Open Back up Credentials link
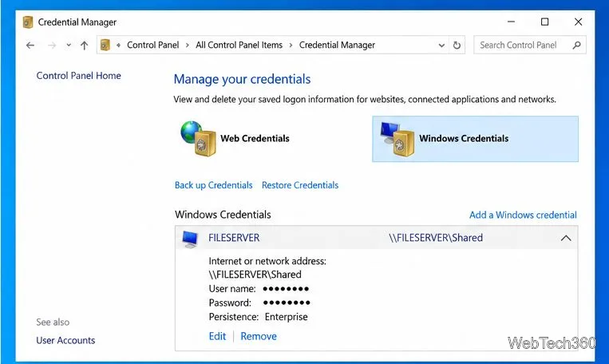Viewport: 609px width, 364px height. pos(214,185)
